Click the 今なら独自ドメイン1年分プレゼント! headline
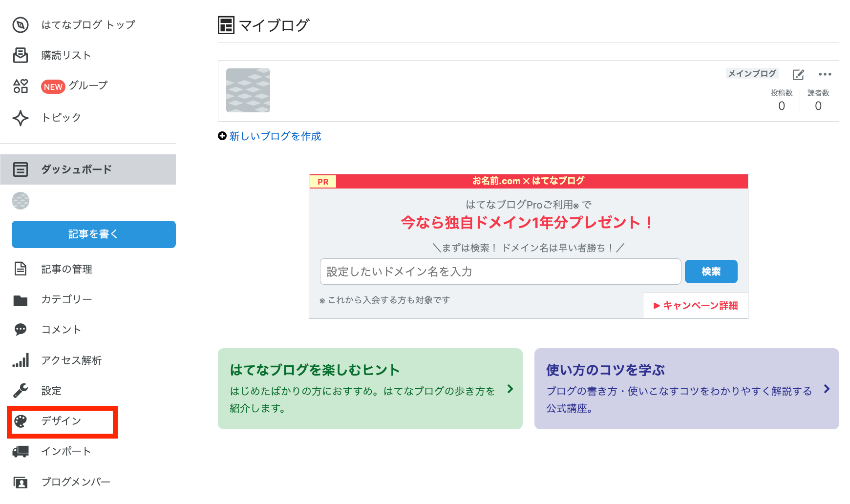This screenshot has width=850, height=504. 527,223
